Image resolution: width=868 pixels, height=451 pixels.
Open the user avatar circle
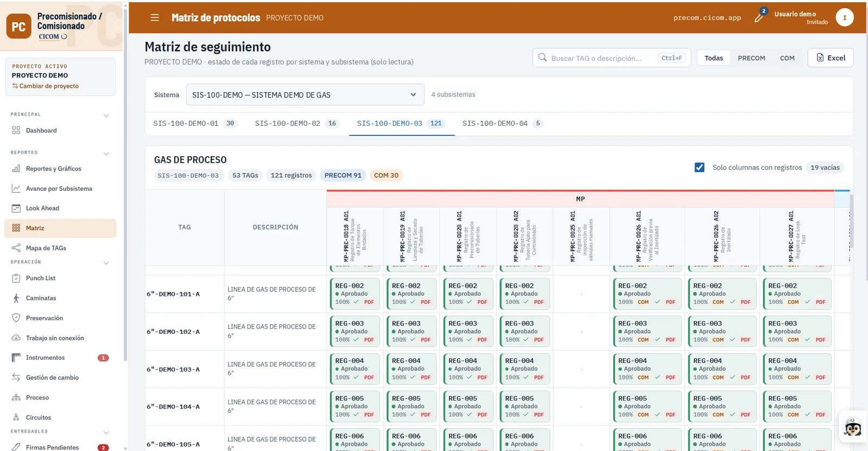[x=844, y=17]
